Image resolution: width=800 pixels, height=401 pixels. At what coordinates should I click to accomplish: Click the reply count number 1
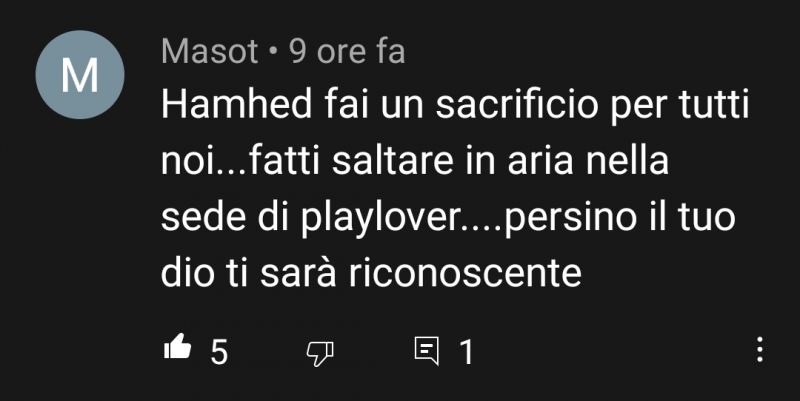[466, 352]
